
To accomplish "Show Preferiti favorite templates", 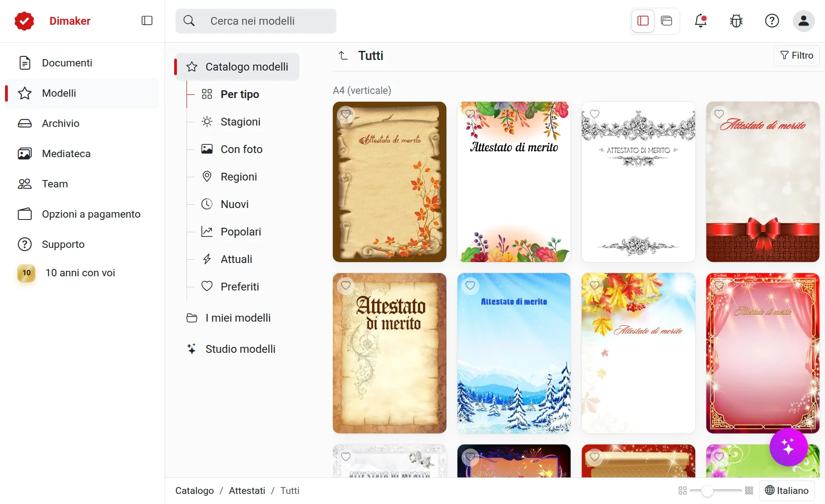I will [x=240, y=287].
